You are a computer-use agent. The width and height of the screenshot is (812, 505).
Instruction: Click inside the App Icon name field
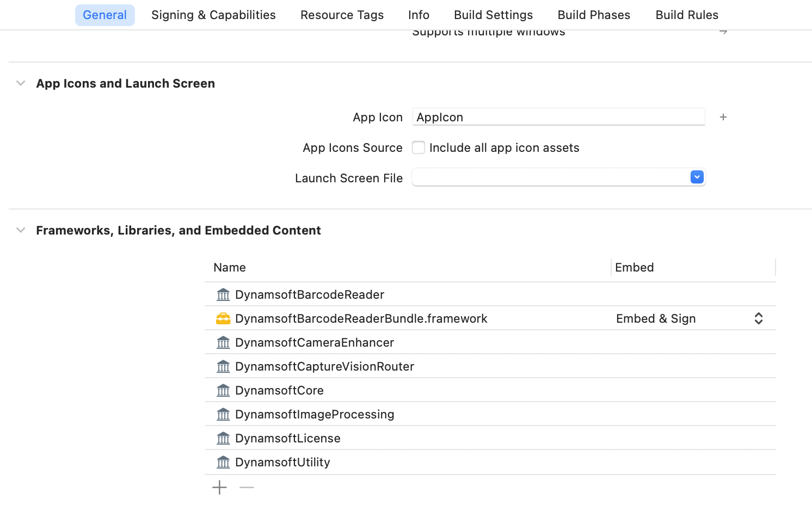[558, 117]
